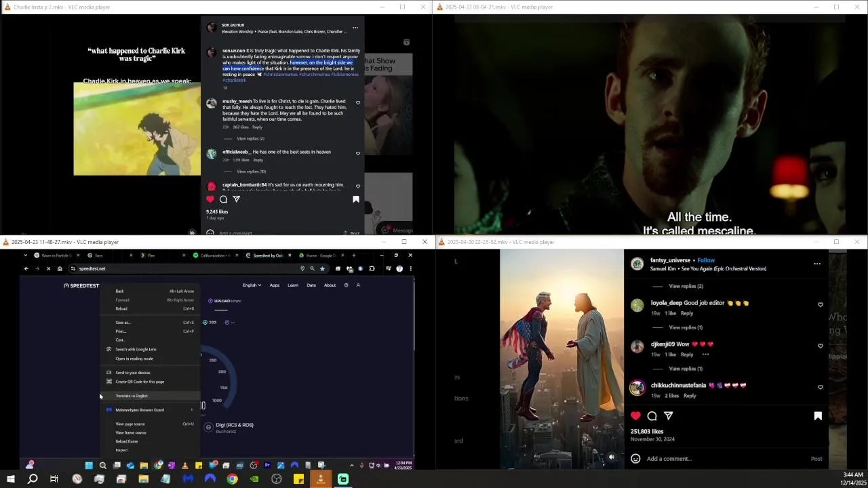Choose Print... in context menu
Image resolution: width=868 pixels, height=488 pixels.
pos(151,331)
